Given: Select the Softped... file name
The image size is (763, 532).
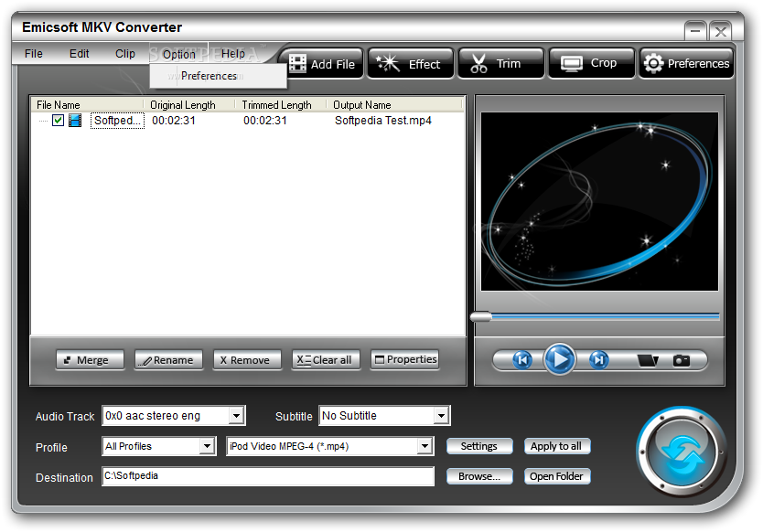Looking at the screenshot, I should click(x=117, y=120).
